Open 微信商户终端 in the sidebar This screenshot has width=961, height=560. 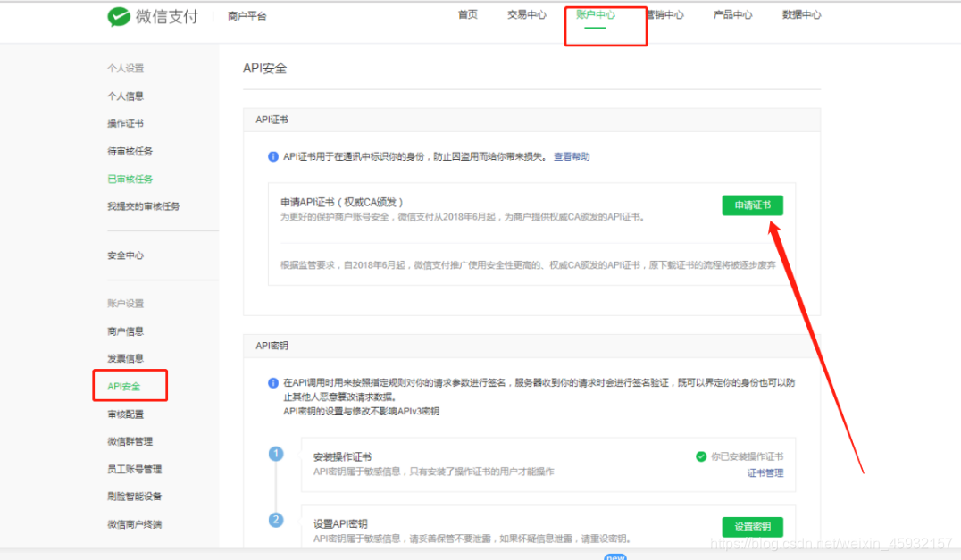click(134, 524)
